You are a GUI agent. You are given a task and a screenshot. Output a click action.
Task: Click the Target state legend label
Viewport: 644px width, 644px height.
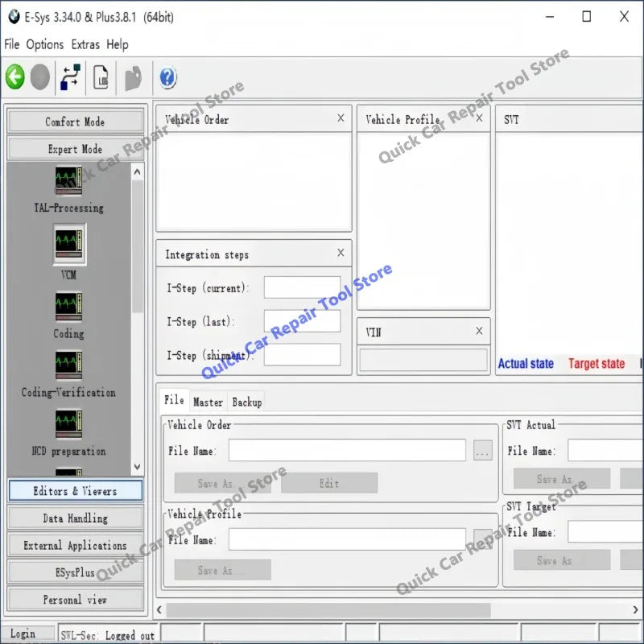tap(597, 364)
